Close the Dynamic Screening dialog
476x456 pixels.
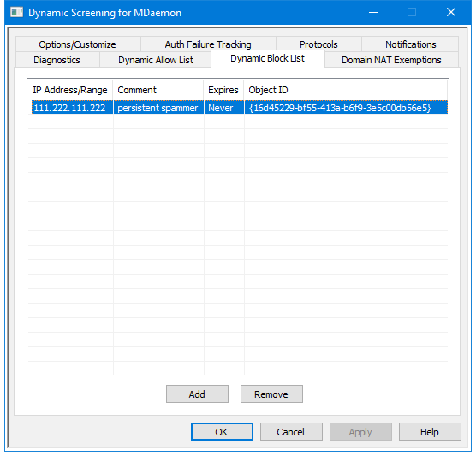451,13
